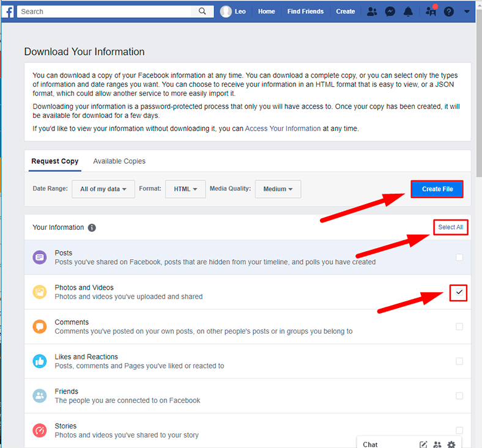Open the Create menu item

[346, 12]
